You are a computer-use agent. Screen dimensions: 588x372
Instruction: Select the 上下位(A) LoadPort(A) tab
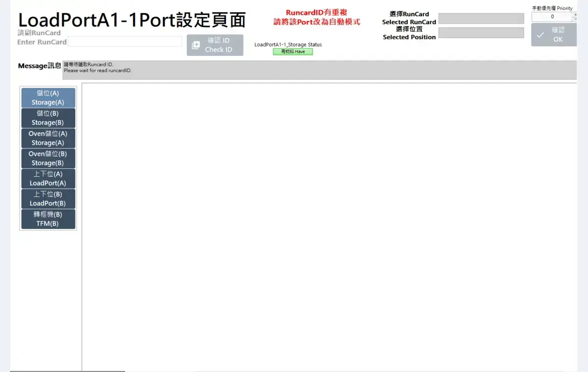coord(48,179)
